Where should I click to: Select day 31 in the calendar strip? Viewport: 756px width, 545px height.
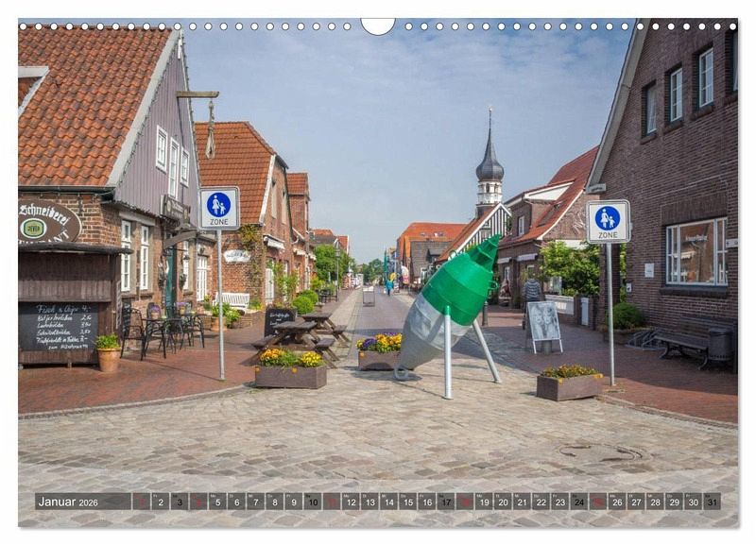[x=712, y=502]
